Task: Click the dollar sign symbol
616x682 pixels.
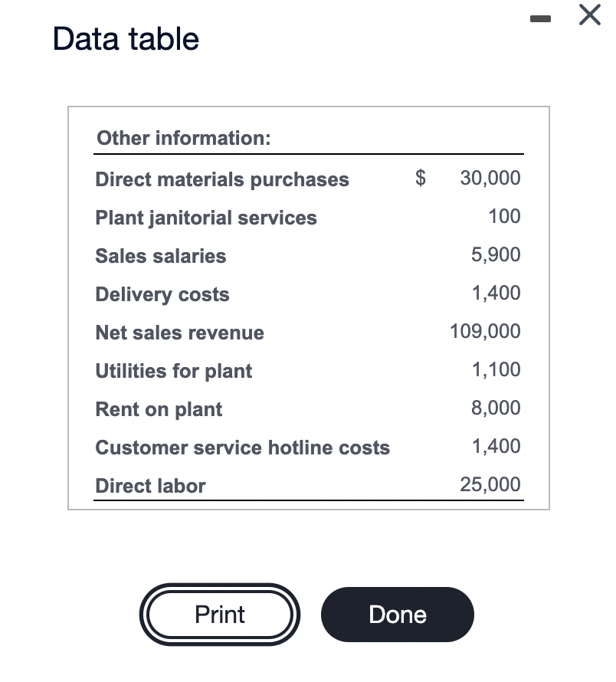Action: (x=421, y=179)
